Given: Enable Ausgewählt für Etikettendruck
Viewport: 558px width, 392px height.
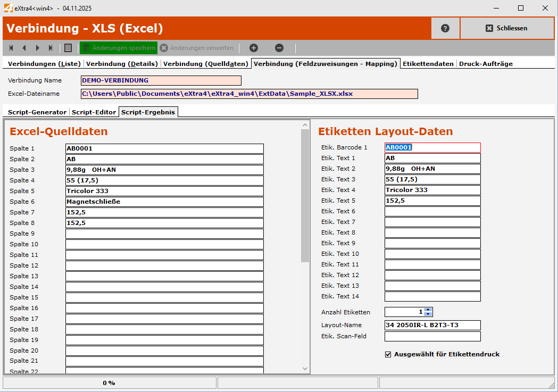Looking at the screenshot, I should click(x=388, y=354).
